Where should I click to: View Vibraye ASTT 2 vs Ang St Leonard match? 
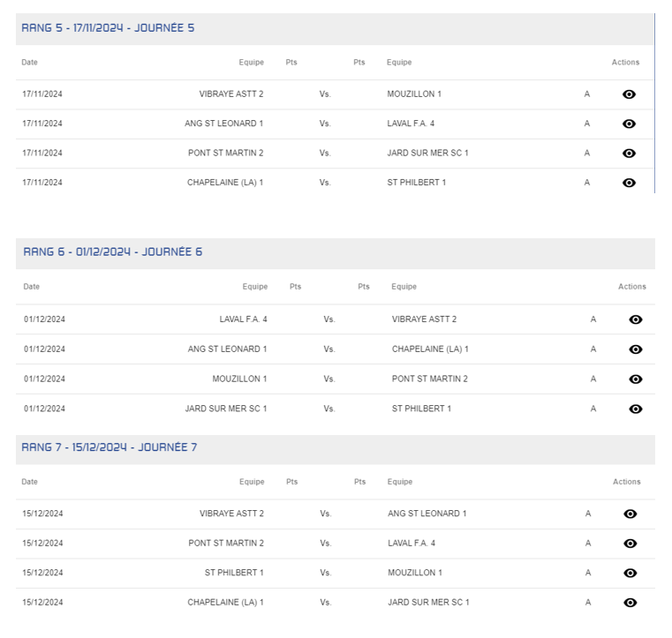[x=630, y=514]
